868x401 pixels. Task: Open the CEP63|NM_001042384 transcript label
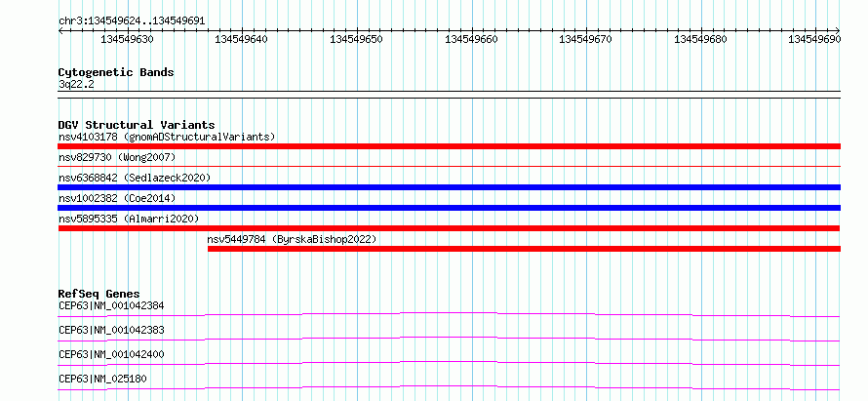click(111, 305)
